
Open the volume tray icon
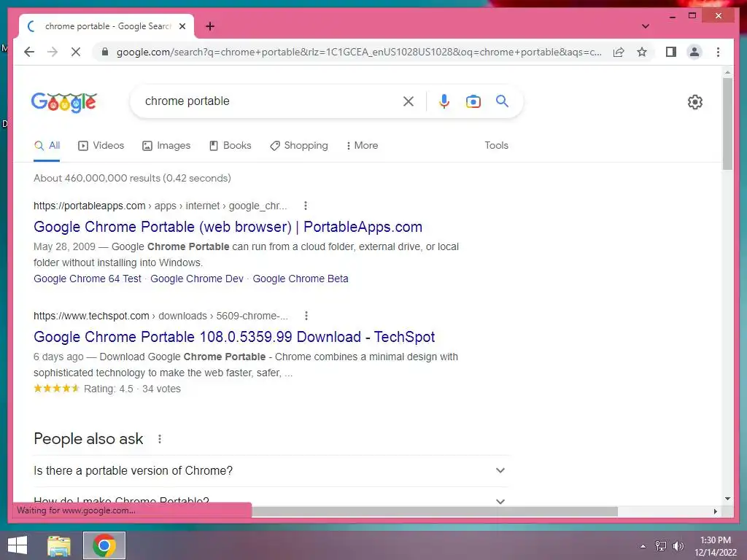[678, 546]
